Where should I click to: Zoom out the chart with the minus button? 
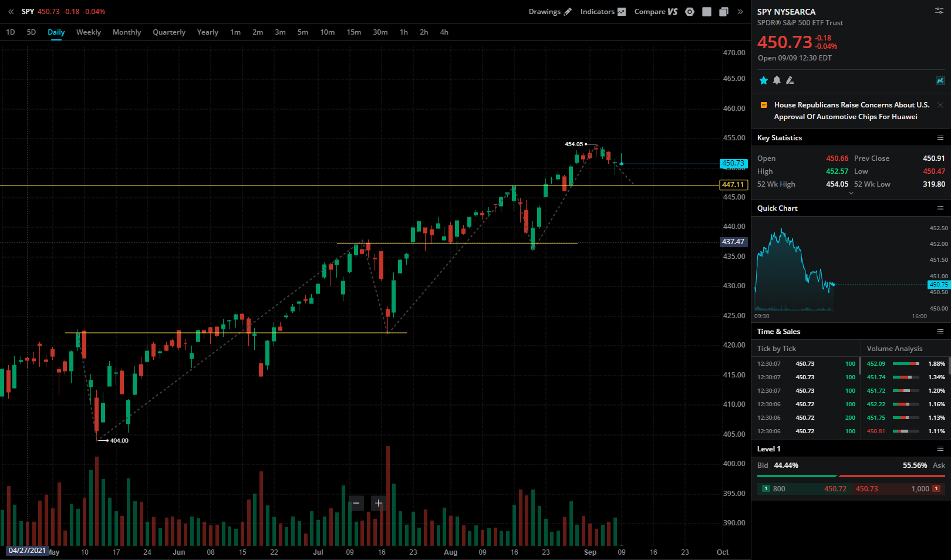(356, 503)
